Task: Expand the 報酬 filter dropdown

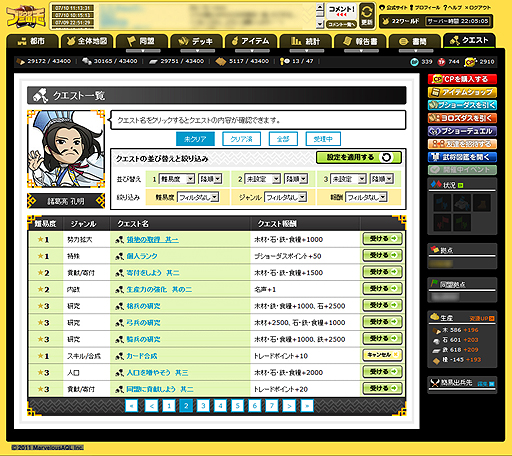Action: [x=366, y=197]
